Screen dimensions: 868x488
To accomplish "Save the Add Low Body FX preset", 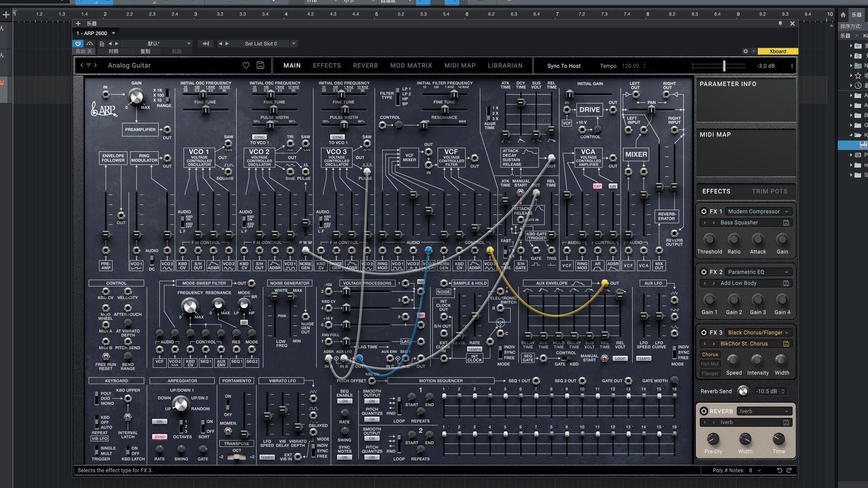I will (786, 283).
